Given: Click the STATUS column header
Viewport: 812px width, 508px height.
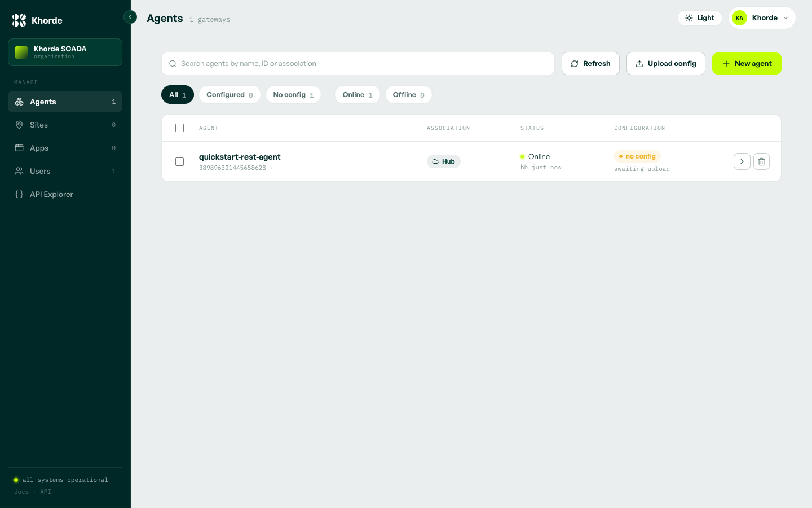Looking at the screenshot, I should point(532,128).
